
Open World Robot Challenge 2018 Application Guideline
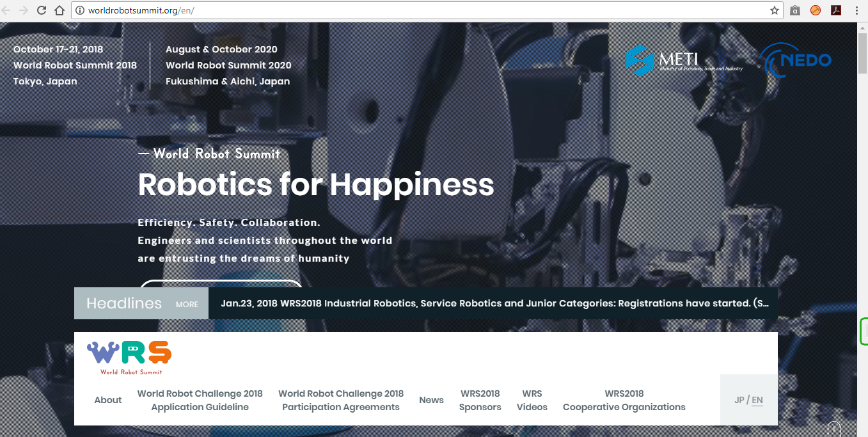pos(200,400)
